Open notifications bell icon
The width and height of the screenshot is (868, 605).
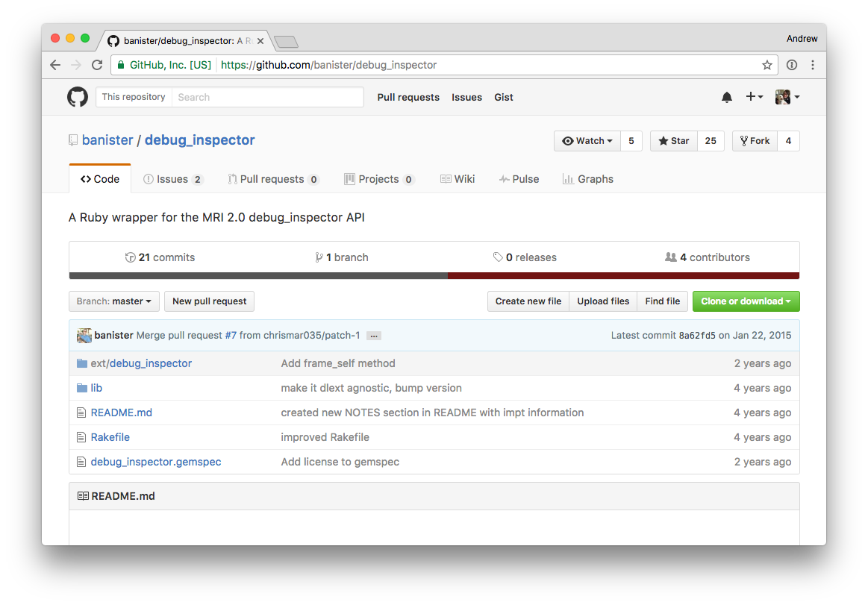[727, 98]
